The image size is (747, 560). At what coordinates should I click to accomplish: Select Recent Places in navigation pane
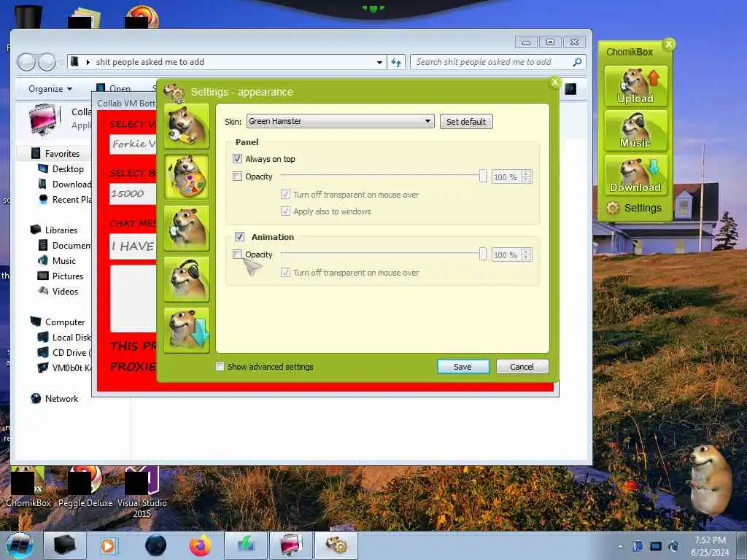(x=64, y=200)
